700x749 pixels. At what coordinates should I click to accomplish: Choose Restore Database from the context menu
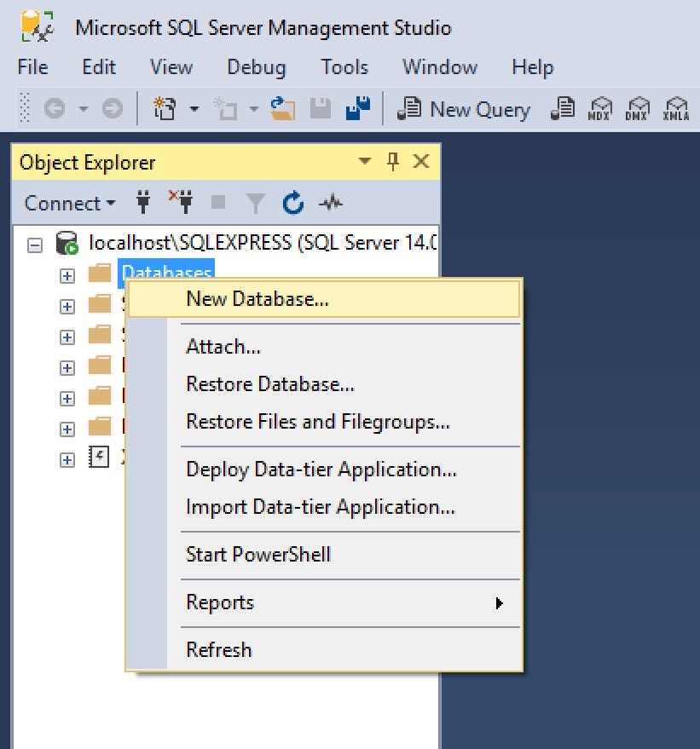pyautogui.click(x=271, y=384)
